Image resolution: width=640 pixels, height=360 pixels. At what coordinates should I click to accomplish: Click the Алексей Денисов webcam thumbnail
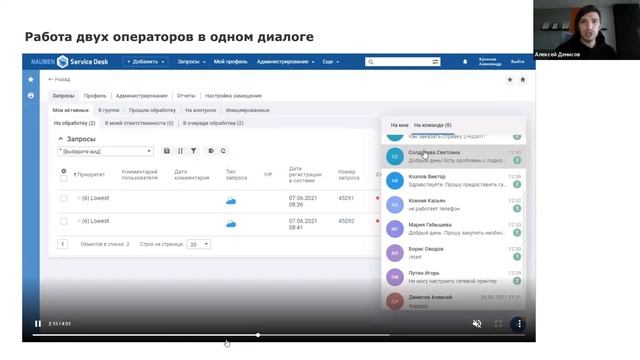[x=587, y=30]
